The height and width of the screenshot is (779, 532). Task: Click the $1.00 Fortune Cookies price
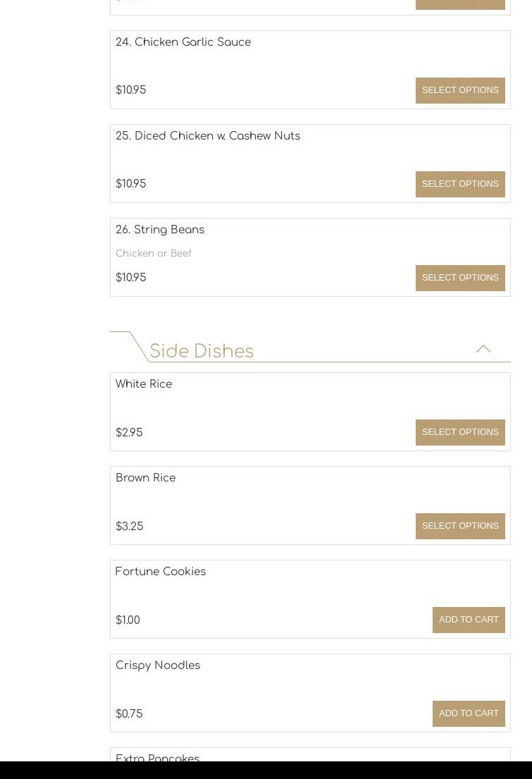[x=128, y=620]
